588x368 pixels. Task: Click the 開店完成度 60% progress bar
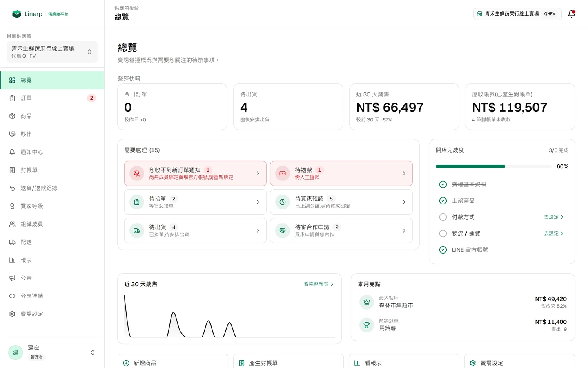click(494, 166)
